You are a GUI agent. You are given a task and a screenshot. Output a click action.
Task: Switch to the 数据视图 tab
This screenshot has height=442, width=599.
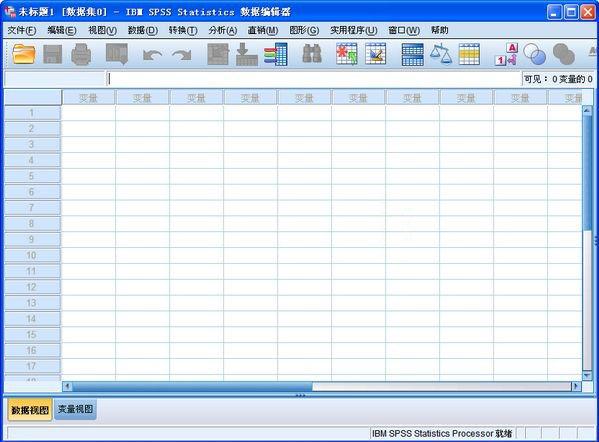30,410
